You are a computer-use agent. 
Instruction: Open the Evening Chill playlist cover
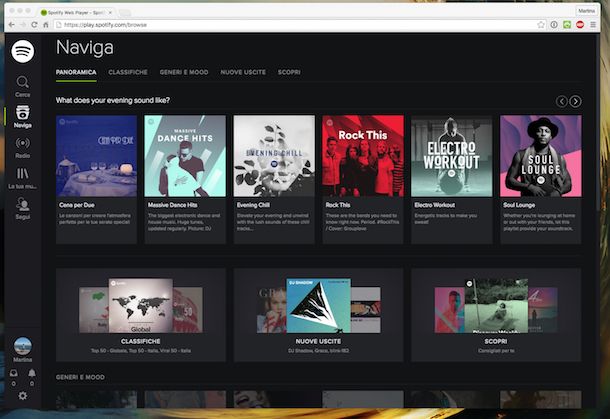click(x=274, y=156)
